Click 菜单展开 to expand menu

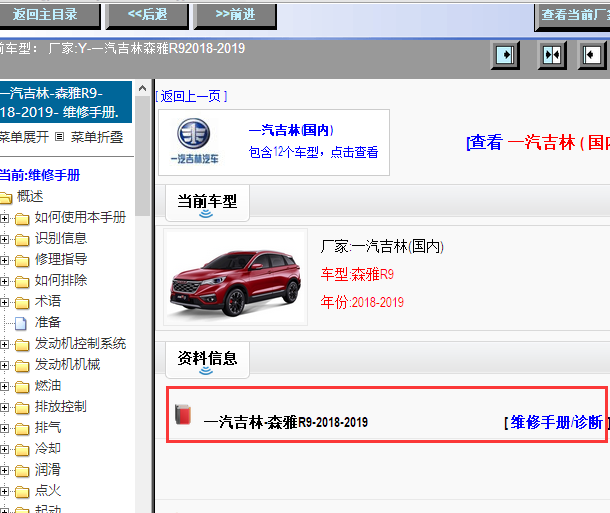point(24,137)
